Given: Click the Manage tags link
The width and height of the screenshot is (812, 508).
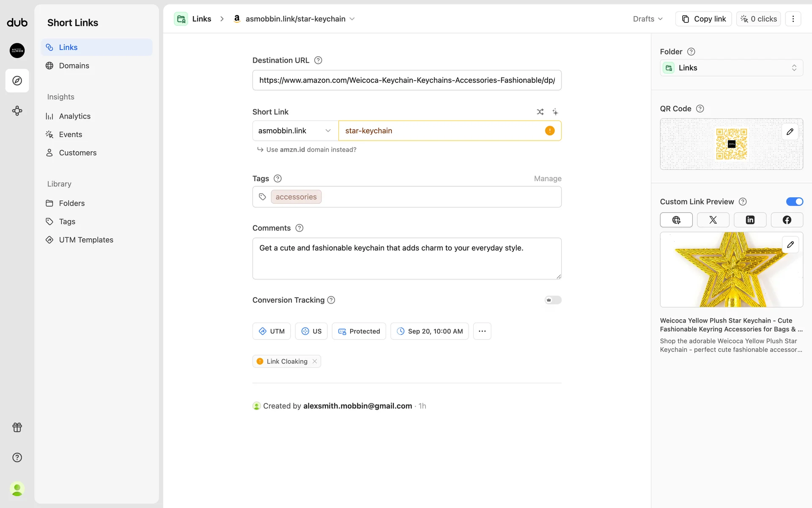Looking at the screenshot, I should pyautogui.click(x=547, y=179).
